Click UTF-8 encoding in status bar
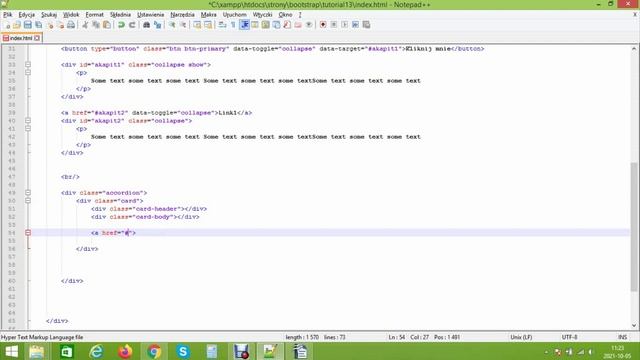The image size is (640, 360). point(569,337)
